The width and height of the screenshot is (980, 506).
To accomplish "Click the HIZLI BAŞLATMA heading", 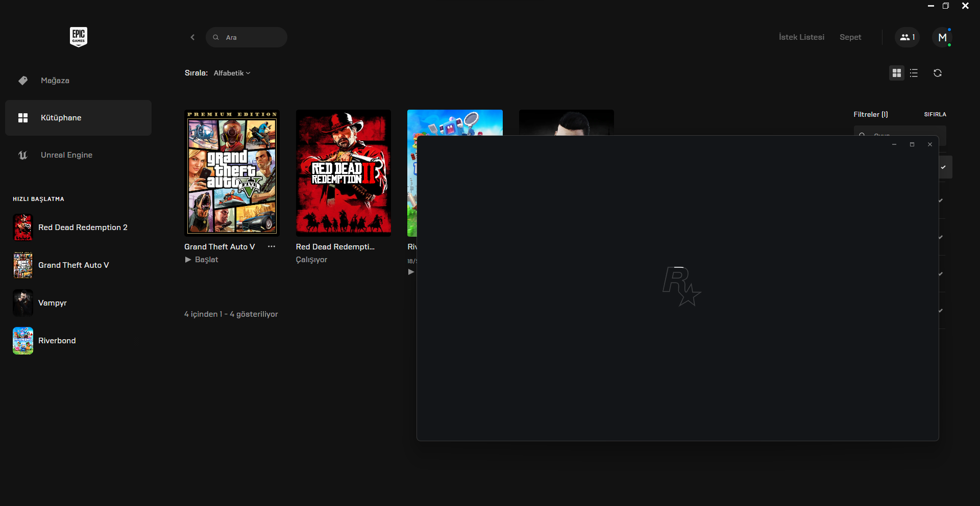I will 38,199.
